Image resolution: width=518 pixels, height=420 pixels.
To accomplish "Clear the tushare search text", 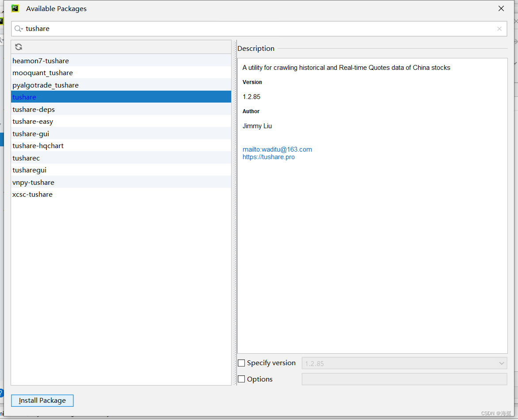I will [x=499, y=29].
